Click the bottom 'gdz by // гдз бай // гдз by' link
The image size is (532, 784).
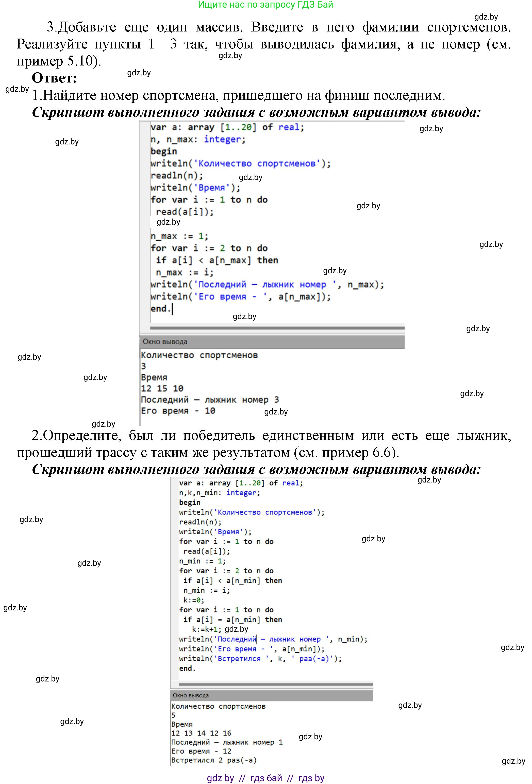[265, 778]
